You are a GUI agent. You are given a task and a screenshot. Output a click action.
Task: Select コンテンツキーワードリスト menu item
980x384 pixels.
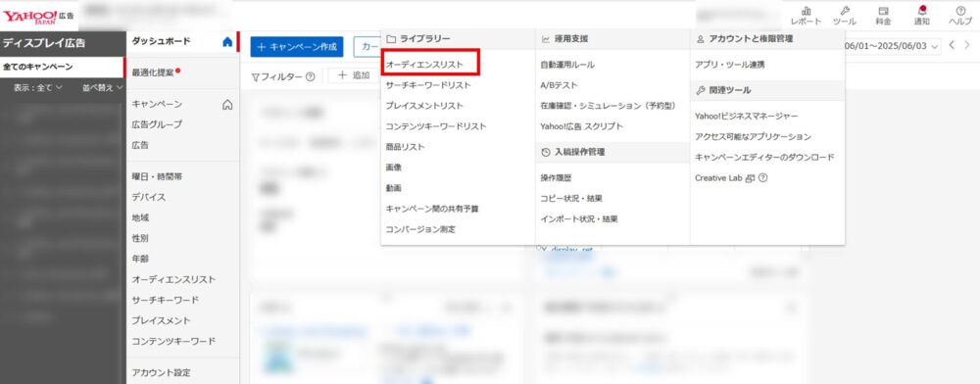[436, 126]
